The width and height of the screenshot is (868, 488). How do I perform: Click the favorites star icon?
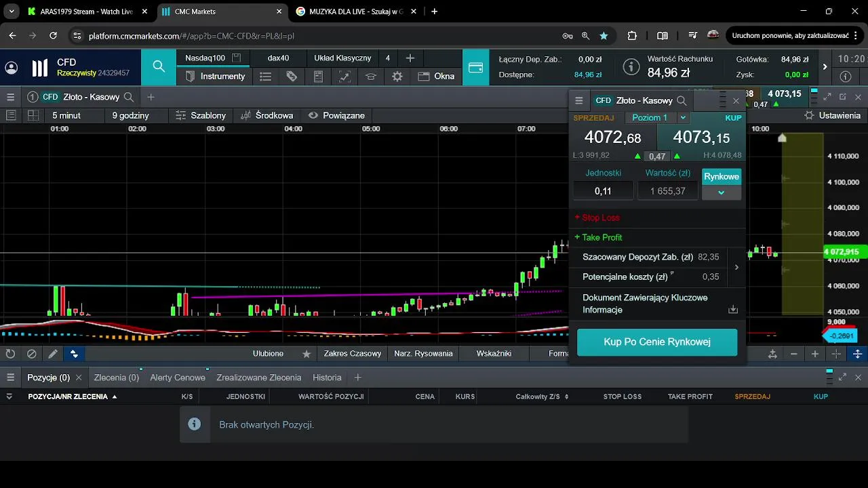[307, 354]
